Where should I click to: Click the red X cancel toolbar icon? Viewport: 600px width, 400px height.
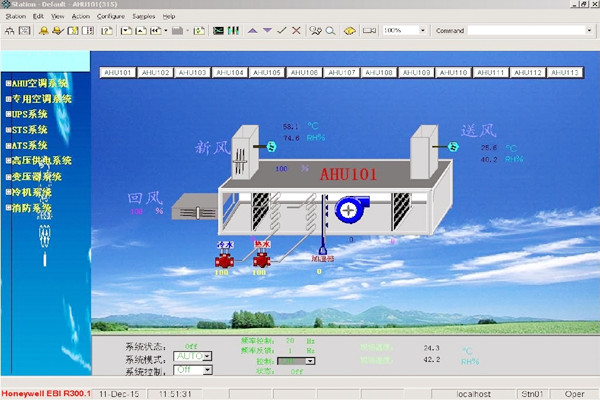297,31
